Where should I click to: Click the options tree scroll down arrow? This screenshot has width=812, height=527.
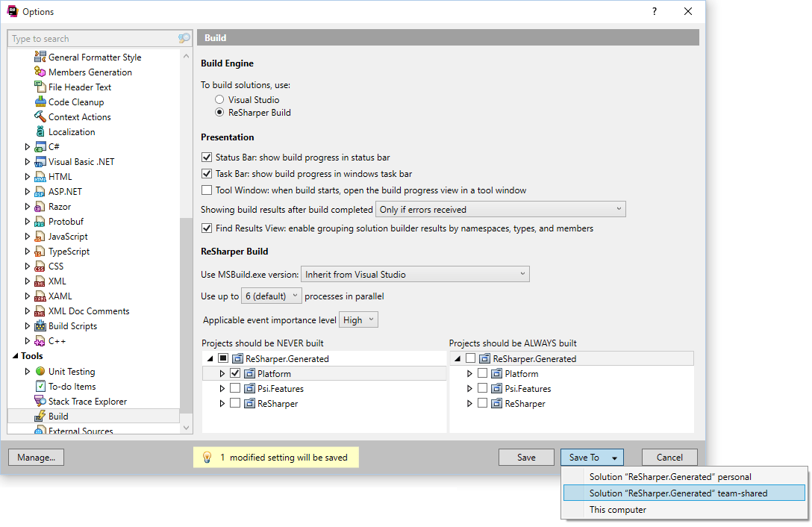pyautogui.click(x=187, y=428)
